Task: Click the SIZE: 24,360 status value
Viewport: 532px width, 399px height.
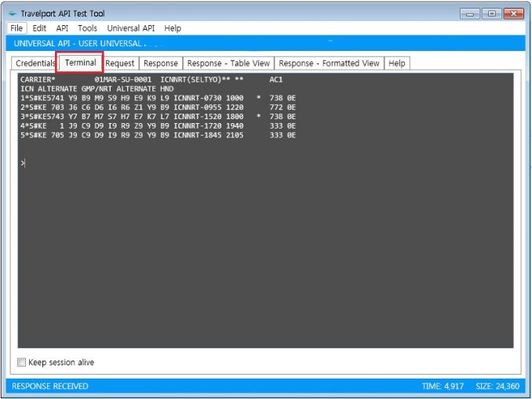Action: tap(497, 386)
